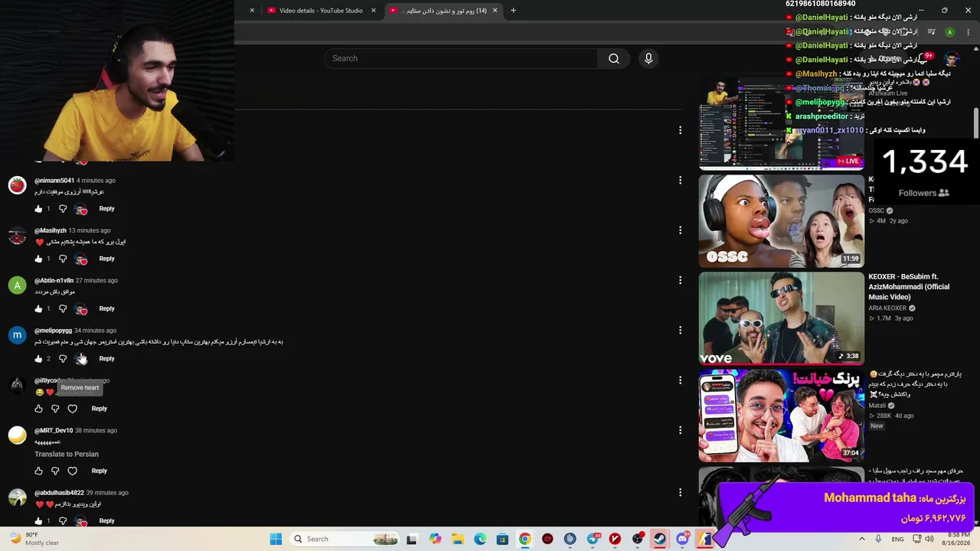This screenshot has height=551, width=980.
Task: Open the 37:04 video thumbnail
Action: pos(781,416)
